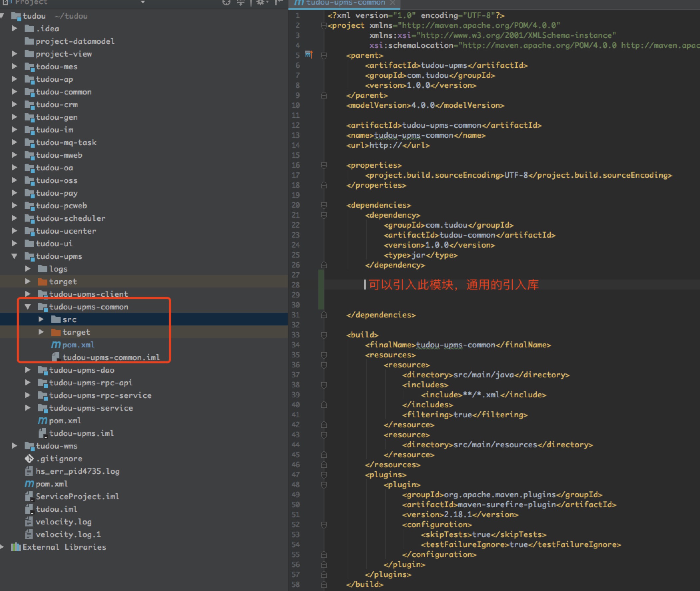
Task: Click the .idea folder icon
Action: click(x=30, y=29)
